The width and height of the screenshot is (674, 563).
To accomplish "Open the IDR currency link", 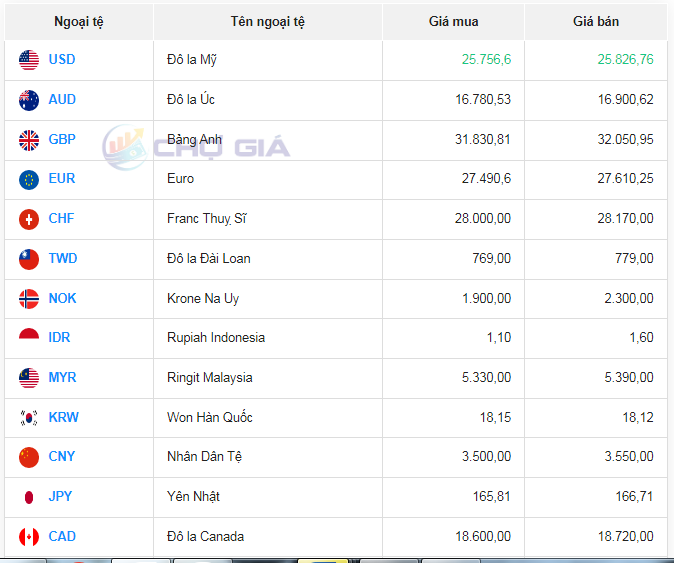I will click(59, 337).
